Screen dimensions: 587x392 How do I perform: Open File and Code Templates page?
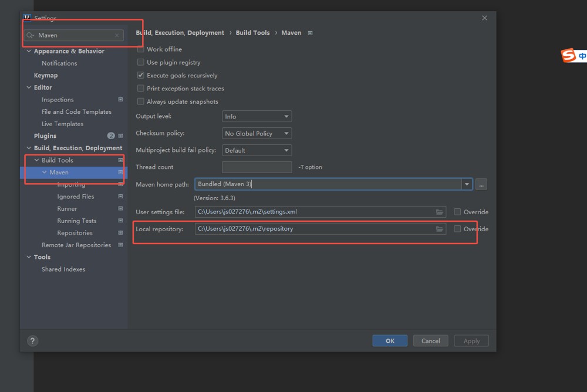click(76, 111)
